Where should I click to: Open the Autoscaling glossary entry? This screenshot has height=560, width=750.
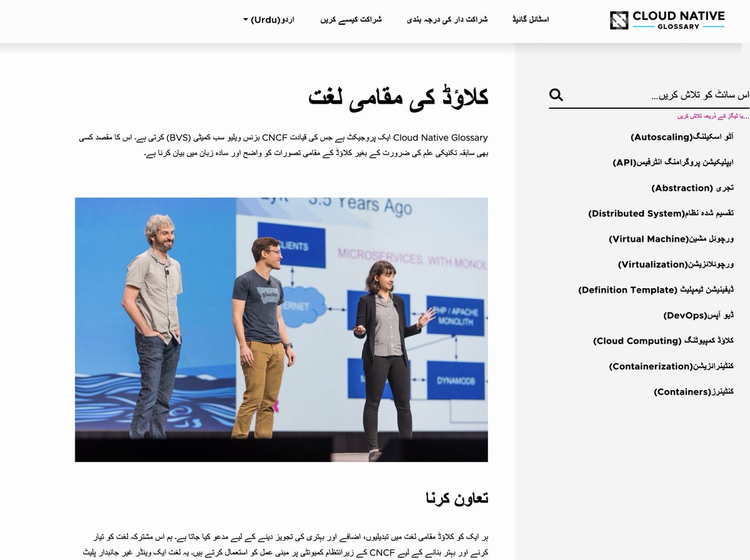[682, 137]
